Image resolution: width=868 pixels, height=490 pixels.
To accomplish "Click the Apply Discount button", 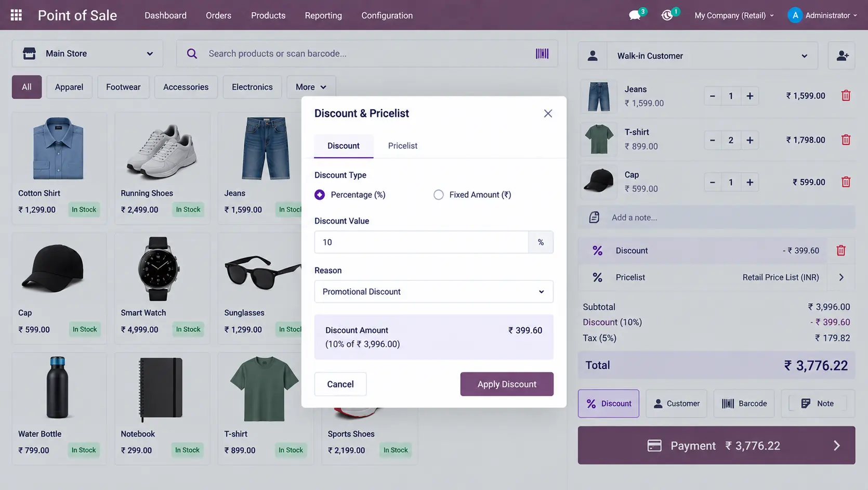I will (507, 384).
